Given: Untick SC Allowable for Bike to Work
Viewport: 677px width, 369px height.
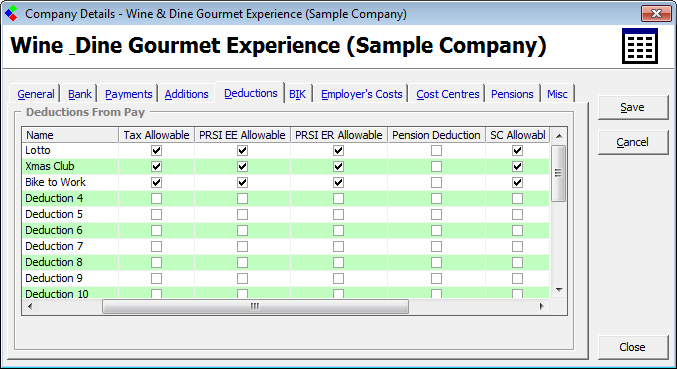Looking at the screenshot, I should pyautogui.click(x=517, y=182).
